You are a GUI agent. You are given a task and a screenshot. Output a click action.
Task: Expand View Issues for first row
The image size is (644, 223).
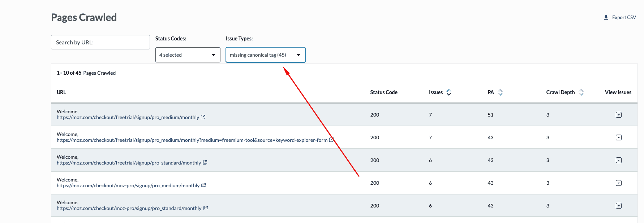point(618,115)
